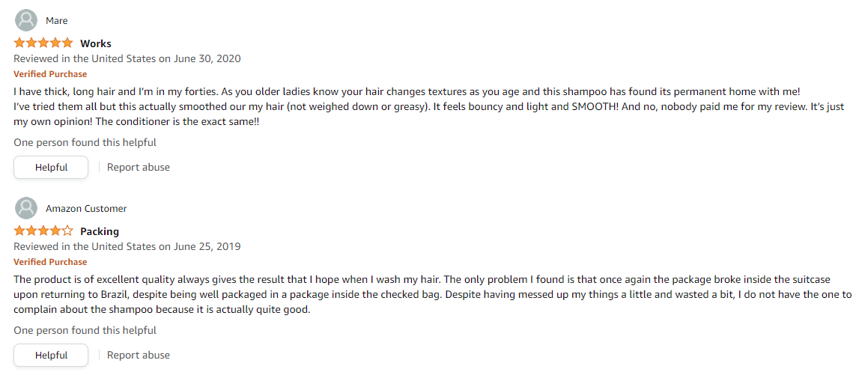Viewport: 868px width, 375px height.
Task: Mark the Packing review as Helpful
Action: (51, 355)
